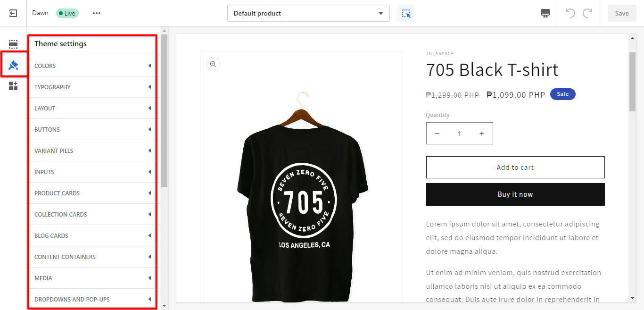
Task: Toggle the inspector selection tool
Action: 406,13
